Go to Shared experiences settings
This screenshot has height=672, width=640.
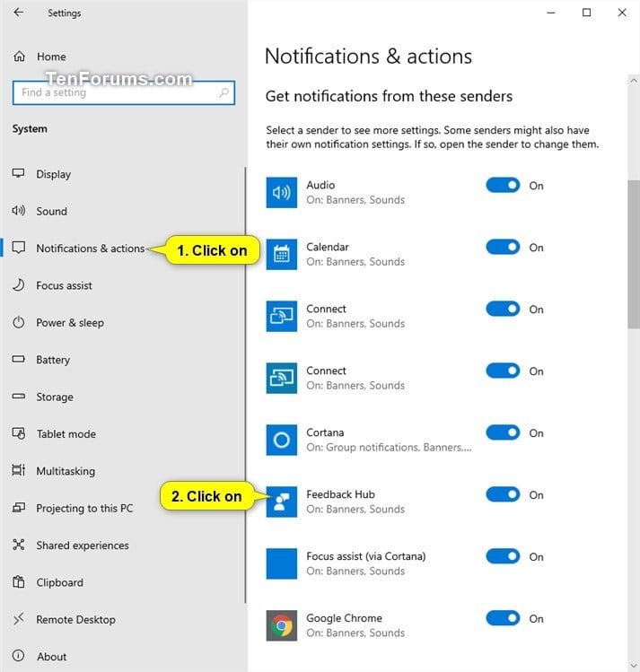83,545
